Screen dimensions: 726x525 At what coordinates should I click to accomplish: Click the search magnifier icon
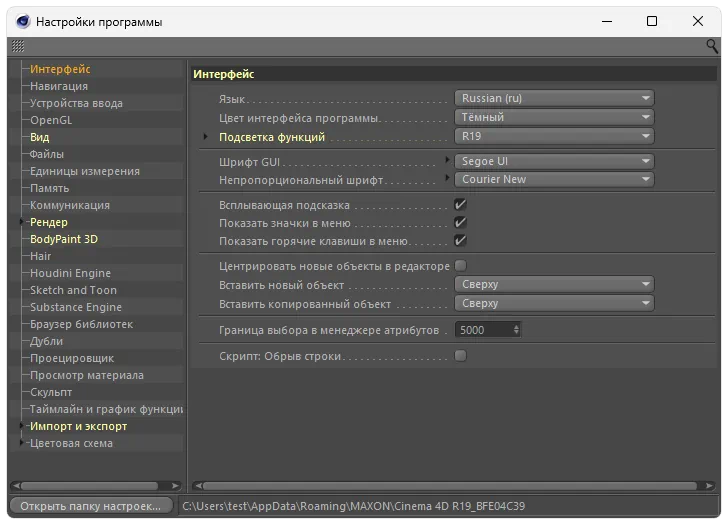(712, 46)
